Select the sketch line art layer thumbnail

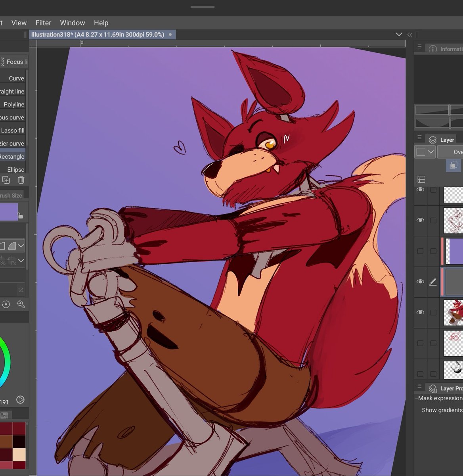453,220
